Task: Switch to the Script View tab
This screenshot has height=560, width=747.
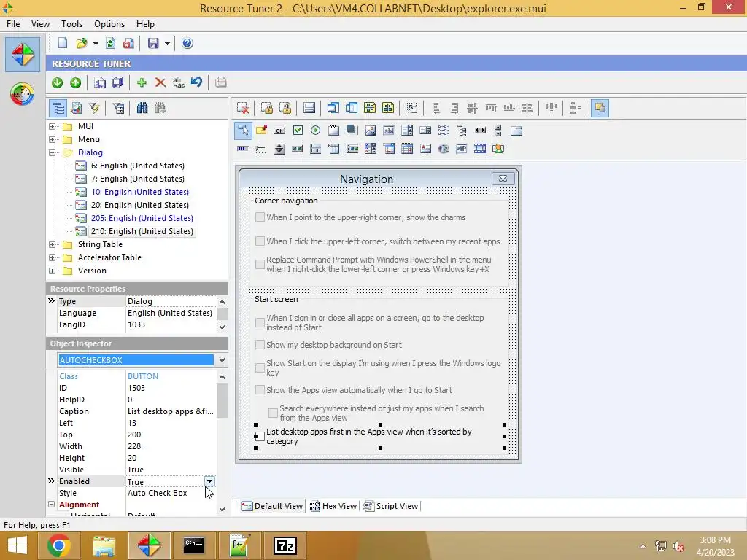Action: [391, 506]
